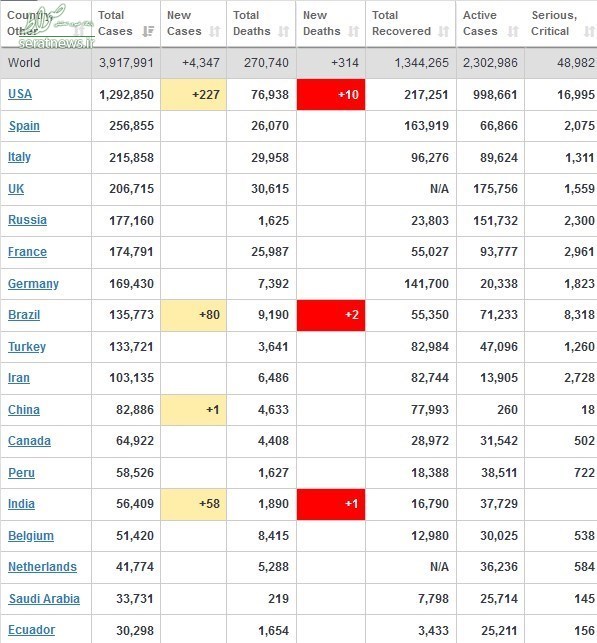The image size is (597, 643).
Task: Open Russia country details link
Action: [27, 220]
